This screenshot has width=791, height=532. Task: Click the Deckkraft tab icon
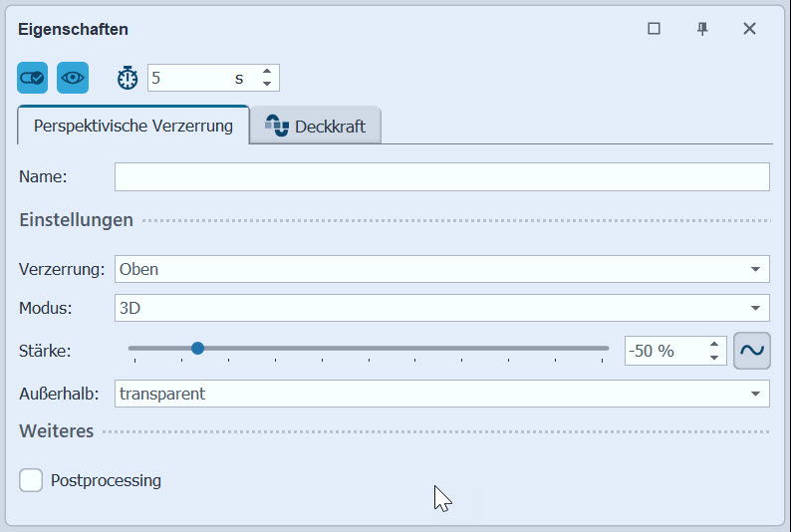point(276,126)
